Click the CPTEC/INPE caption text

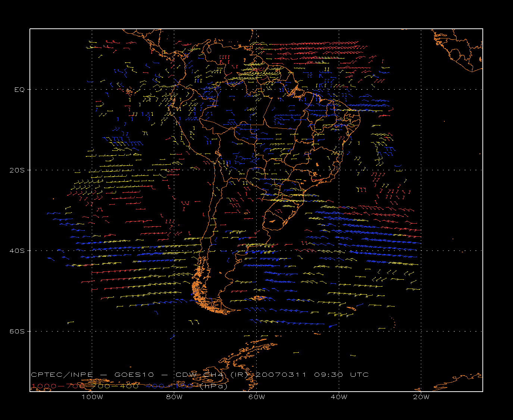coord(62,375)
